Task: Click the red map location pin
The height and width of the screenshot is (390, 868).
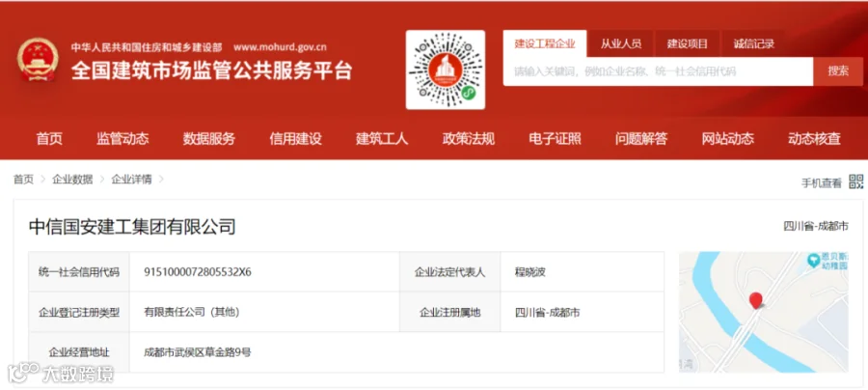Action: tap(755, 301)
